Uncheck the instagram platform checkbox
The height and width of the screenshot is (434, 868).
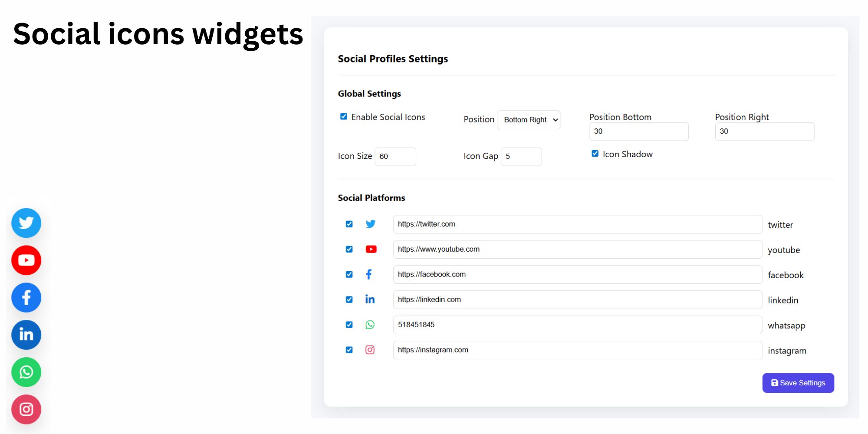[349, 350]
